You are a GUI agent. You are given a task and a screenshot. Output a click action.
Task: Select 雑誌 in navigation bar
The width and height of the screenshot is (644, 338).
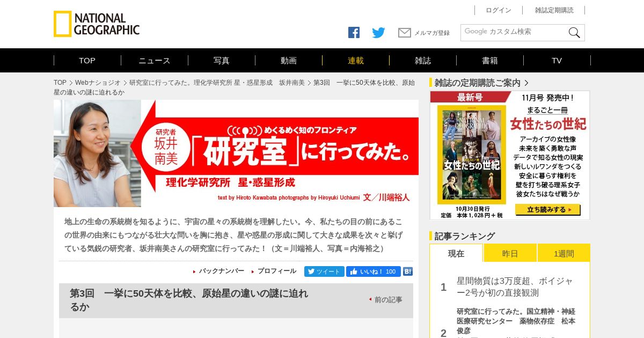click(x=423, y=61)
